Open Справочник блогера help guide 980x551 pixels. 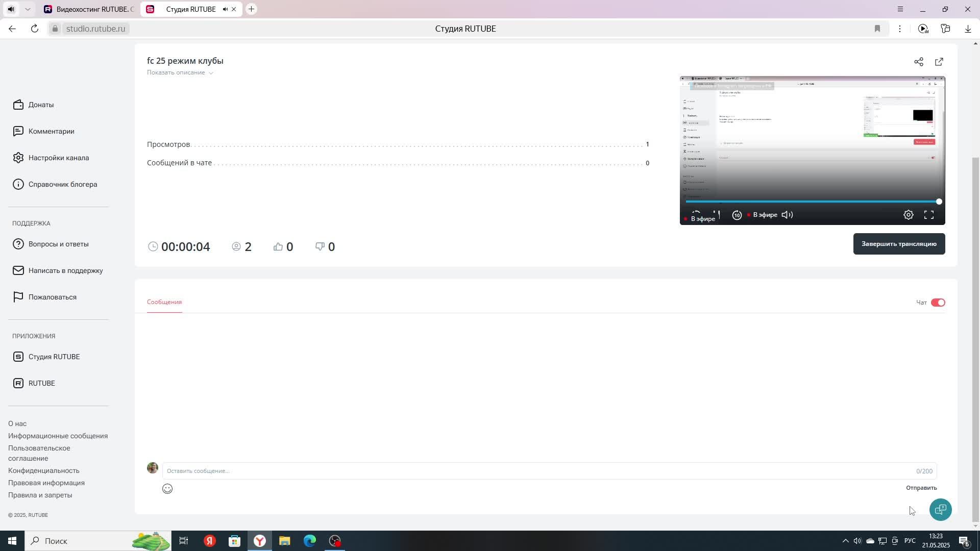coord(55,184)
